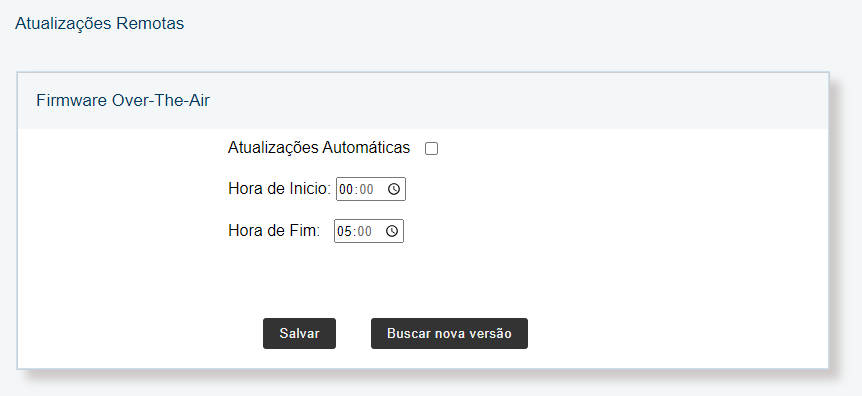The width and height of the screenshot is (862, 396).
Task: Select the minutes field in Hora de Fim
Action: pos(364,231)
